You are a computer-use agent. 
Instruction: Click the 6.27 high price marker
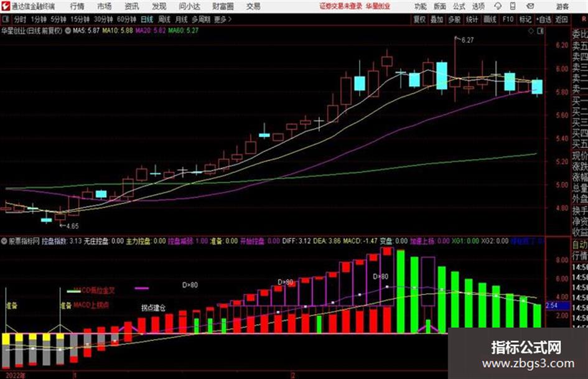(x=467, y=40)
